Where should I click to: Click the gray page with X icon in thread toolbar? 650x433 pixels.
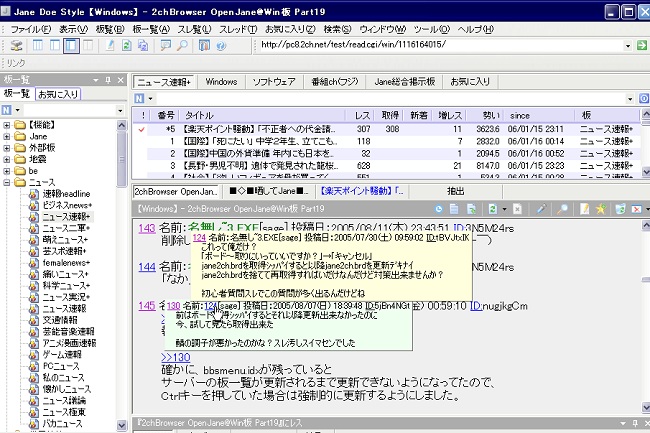pyautogui.click(x=517, y=209)
